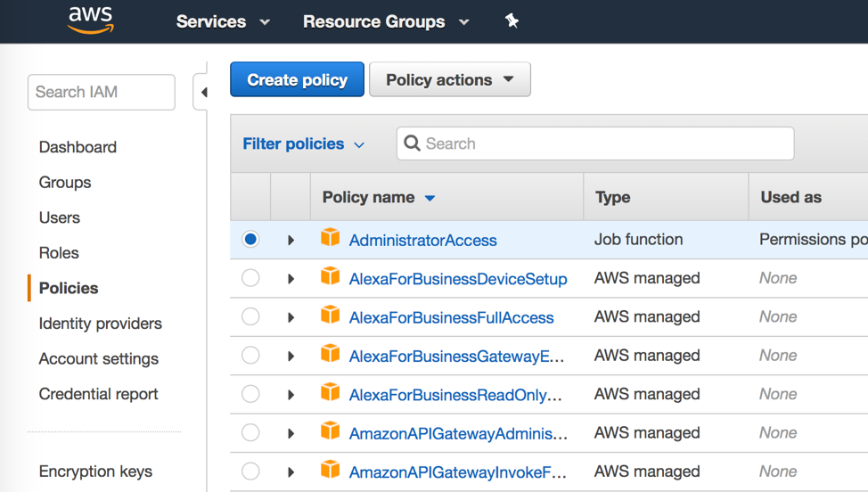
Task: Open the Policy actions dropdown
Action: [449, 79]
